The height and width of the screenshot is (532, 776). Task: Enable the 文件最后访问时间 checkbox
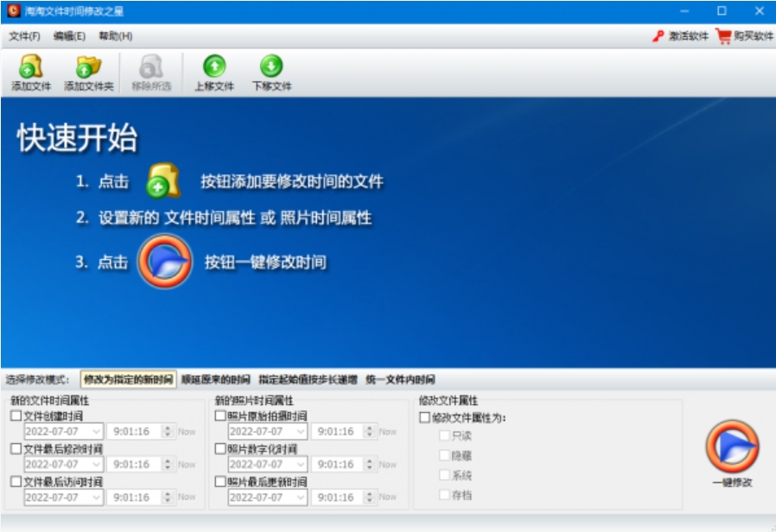pyautogui.click(x=16, y=481)
